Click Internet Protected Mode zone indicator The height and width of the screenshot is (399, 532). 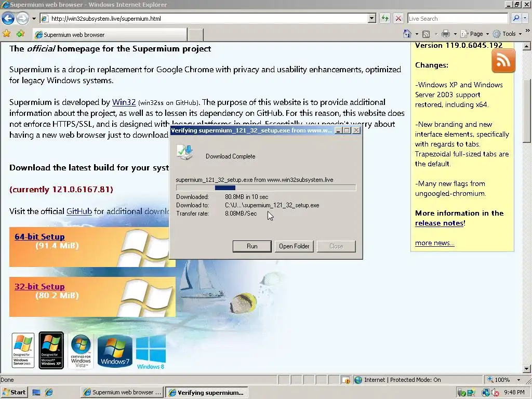(397, 380)
